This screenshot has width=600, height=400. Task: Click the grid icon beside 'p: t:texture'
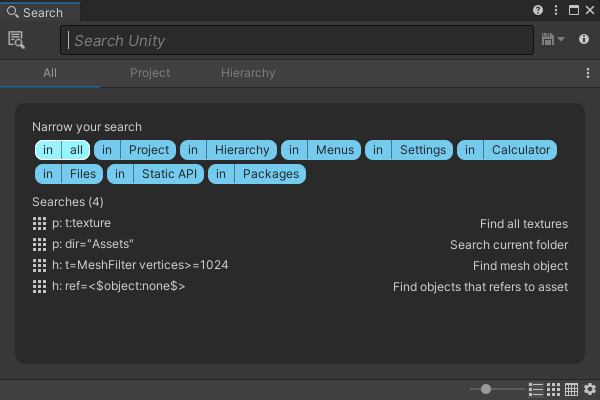[x=39, y=224]
